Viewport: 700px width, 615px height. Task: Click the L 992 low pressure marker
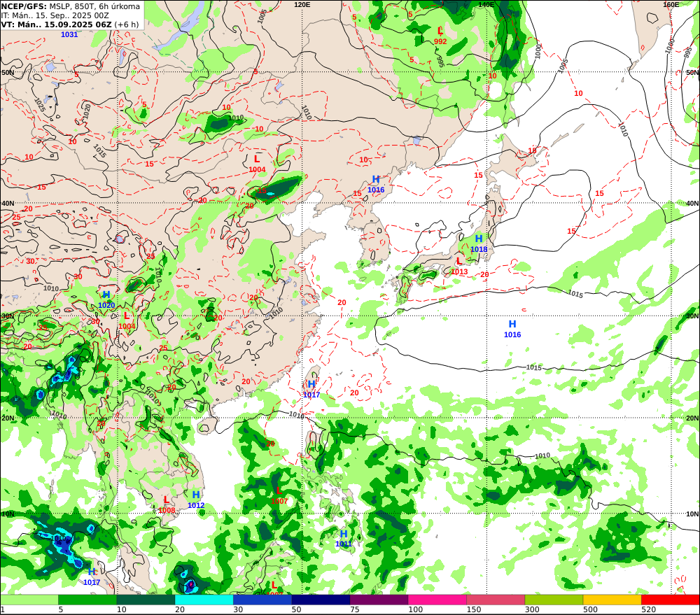point(440,36)
